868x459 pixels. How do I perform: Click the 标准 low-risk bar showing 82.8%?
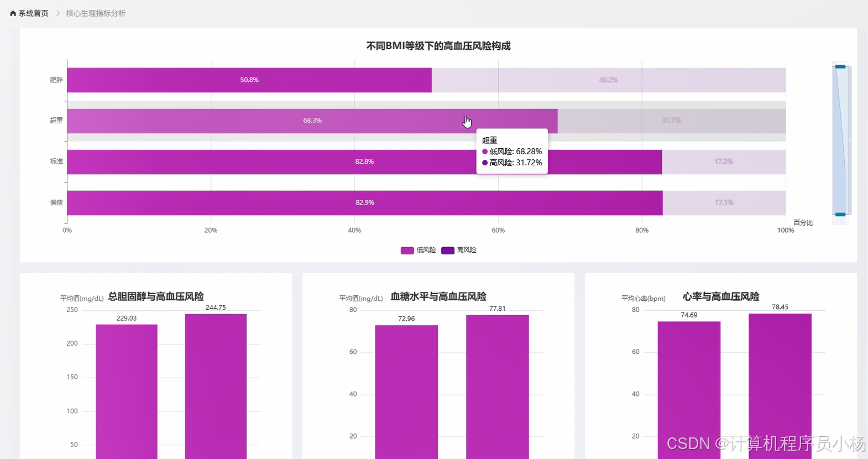point(364,162)
